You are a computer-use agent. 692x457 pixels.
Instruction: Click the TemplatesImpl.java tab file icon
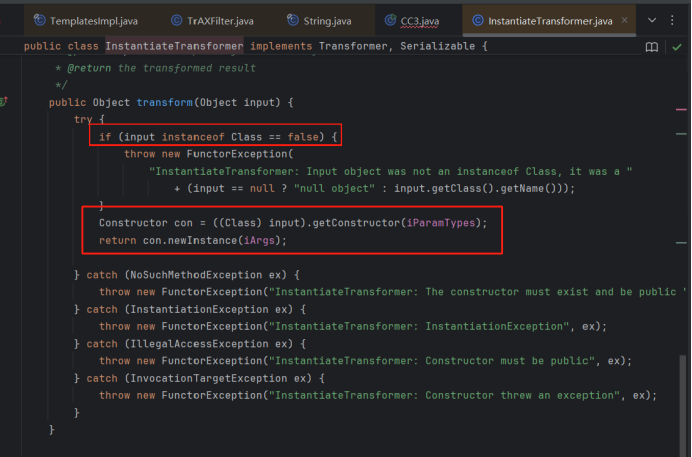click(39, 20)
